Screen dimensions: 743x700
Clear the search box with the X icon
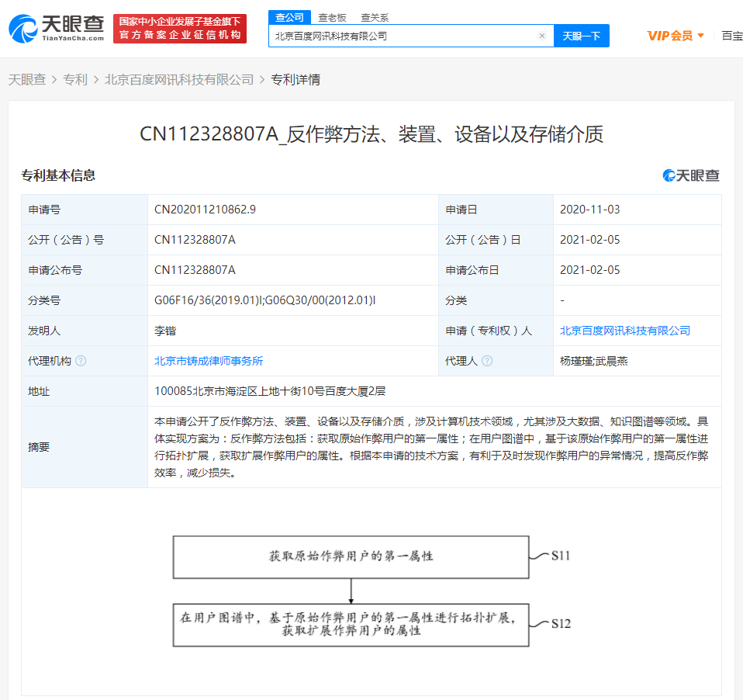tap(541, 36)
